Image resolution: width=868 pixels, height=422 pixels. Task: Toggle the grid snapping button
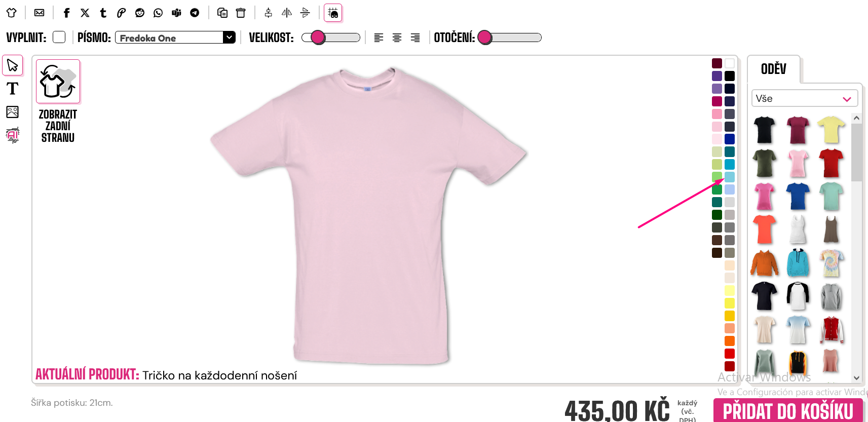click(x=333, y=13)
